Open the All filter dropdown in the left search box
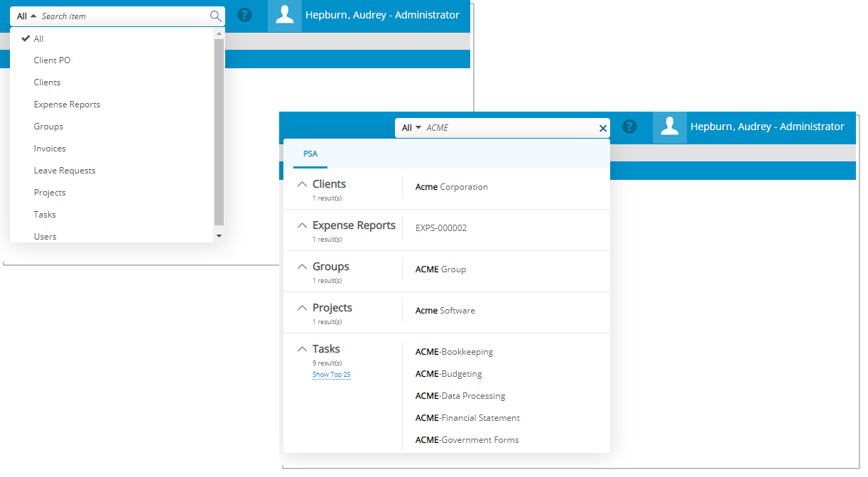The width and height of the screenshot is (868, 477). tap(26, 16)
